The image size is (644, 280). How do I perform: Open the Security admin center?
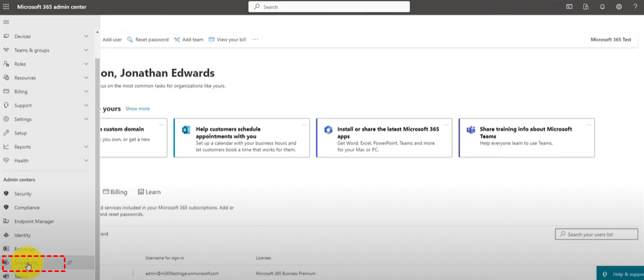coord(23,193)
